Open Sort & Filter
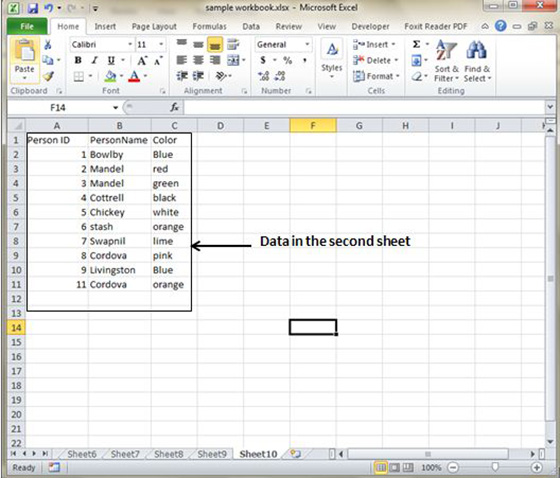Viewport: 560px width, 478px height. (x=446, y=61)
